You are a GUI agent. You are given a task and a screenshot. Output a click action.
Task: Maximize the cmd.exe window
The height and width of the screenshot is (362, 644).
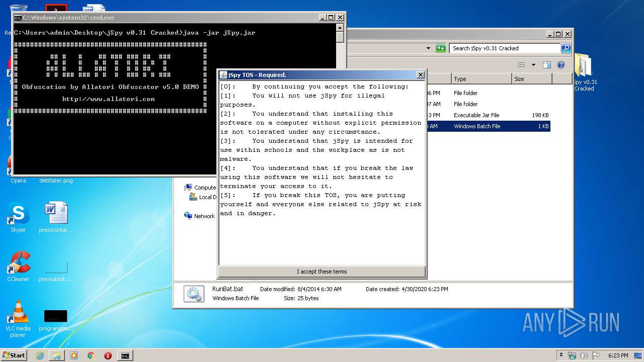[331, 18]
